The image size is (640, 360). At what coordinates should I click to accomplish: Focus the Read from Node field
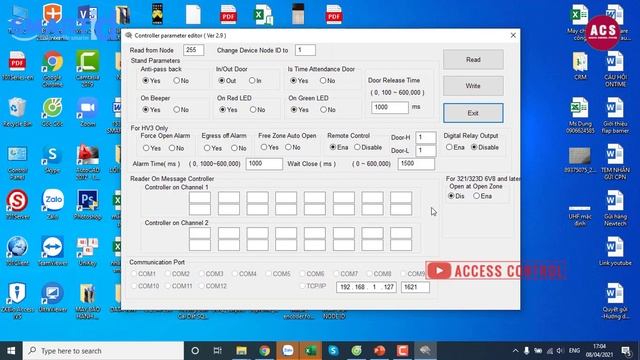pyautogui.click(x=193, y=50)
